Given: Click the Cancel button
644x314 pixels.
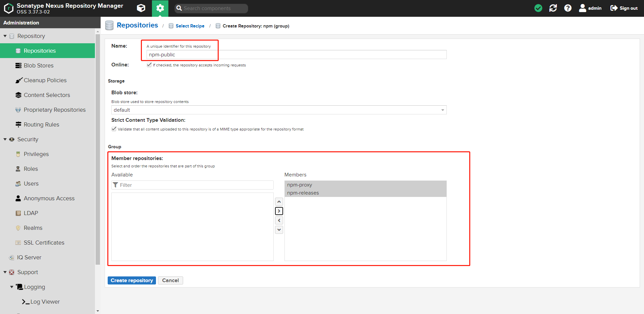Looking at the screenshot, I should pos(170,280).
